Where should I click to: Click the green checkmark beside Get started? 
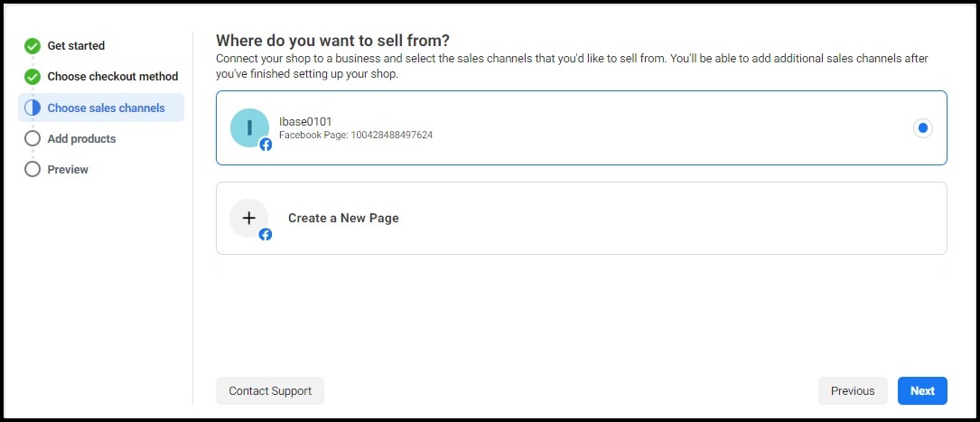coord(33,46)
